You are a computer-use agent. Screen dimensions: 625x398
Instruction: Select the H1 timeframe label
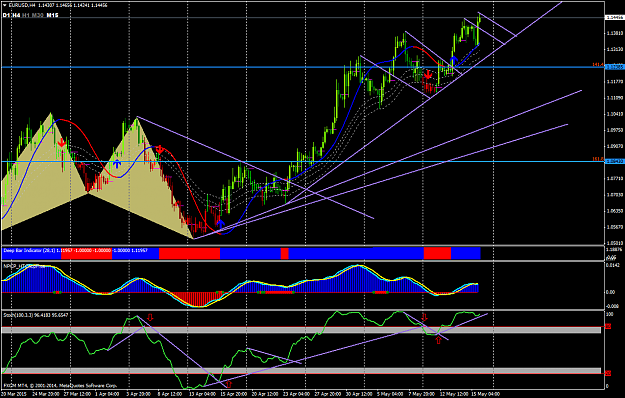click(26, 15)
